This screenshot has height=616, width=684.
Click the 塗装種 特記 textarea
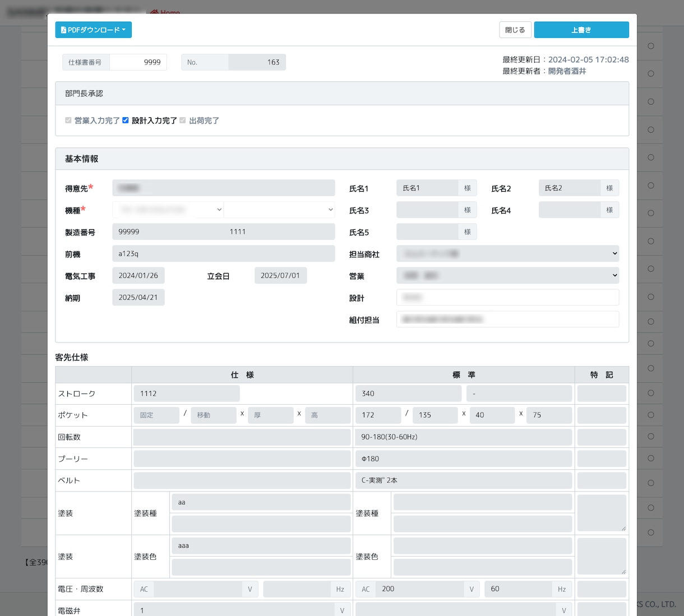602,513
